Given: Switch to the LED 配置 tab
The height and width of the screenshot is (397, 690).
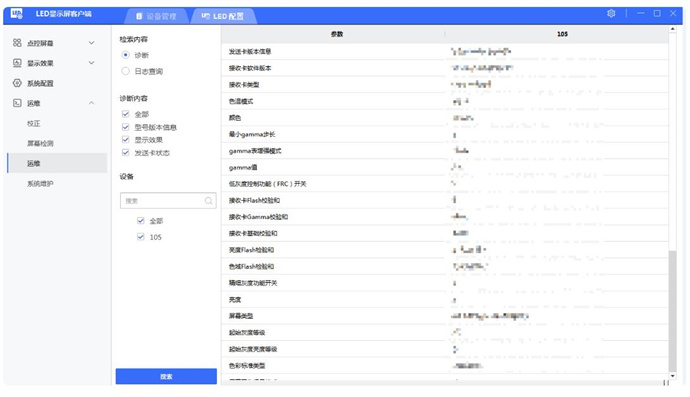Looking at the screenshot, I should coord(224,16).
